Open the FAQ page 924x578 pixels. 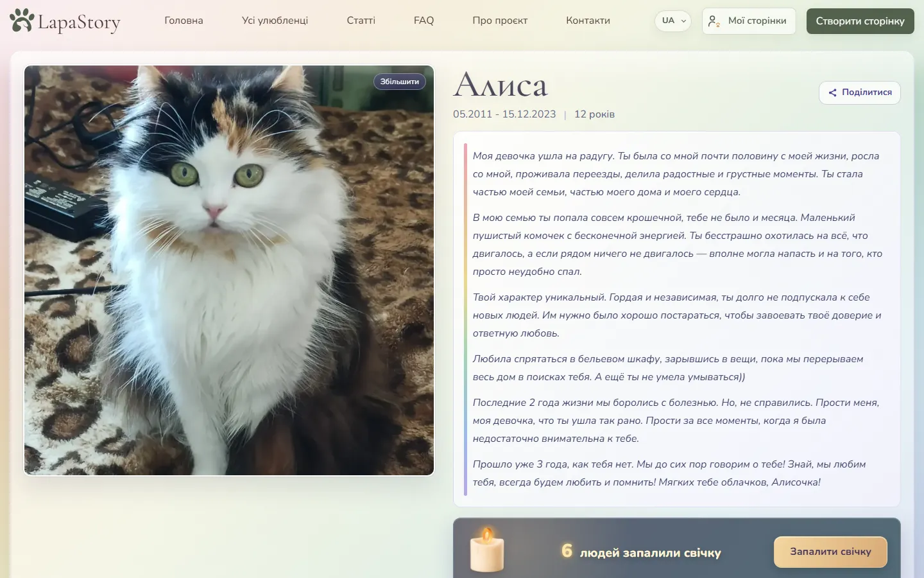coord(424,21)
